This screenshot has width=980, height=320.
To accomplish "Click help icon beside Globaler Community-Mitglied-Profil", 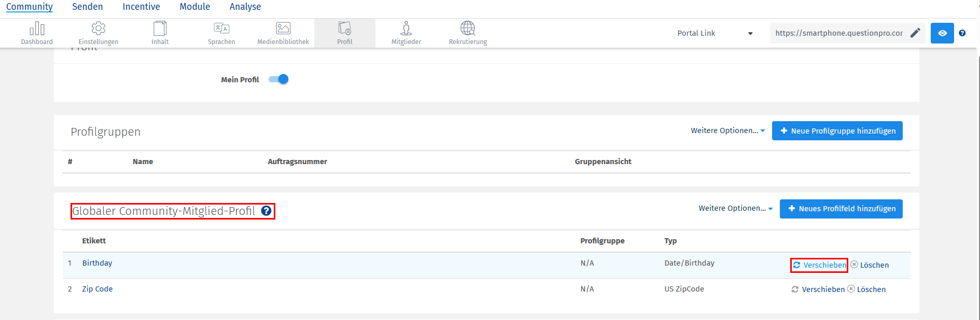I will tap(266, 211).
